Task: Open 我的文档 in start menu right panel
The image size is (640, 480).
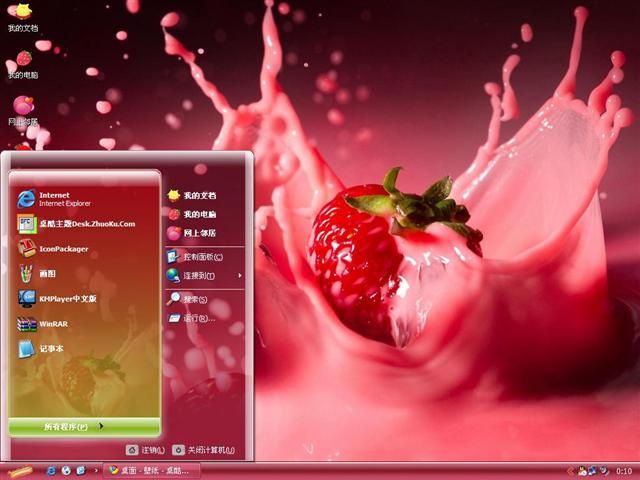Action: pyautogui.click(x=205, y=196)
